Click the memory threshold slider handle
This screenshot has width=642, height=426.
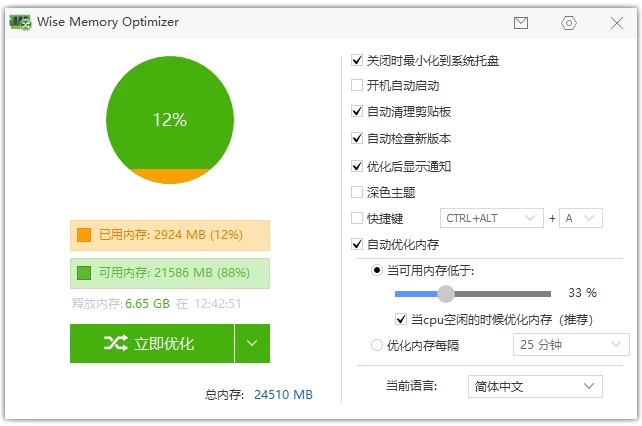point(446,293)
